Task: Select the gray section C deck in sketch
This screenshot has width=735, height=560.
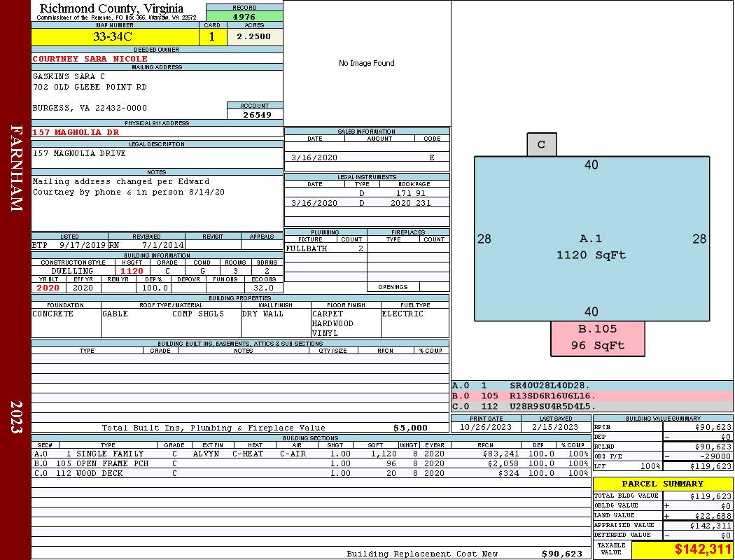Action: click(x=541, y=145)
